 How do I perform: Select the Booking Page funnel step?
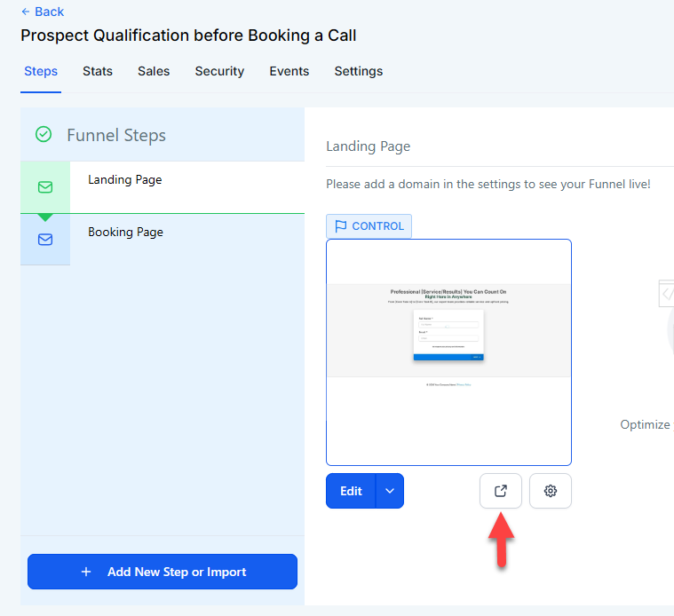[163, 240]
